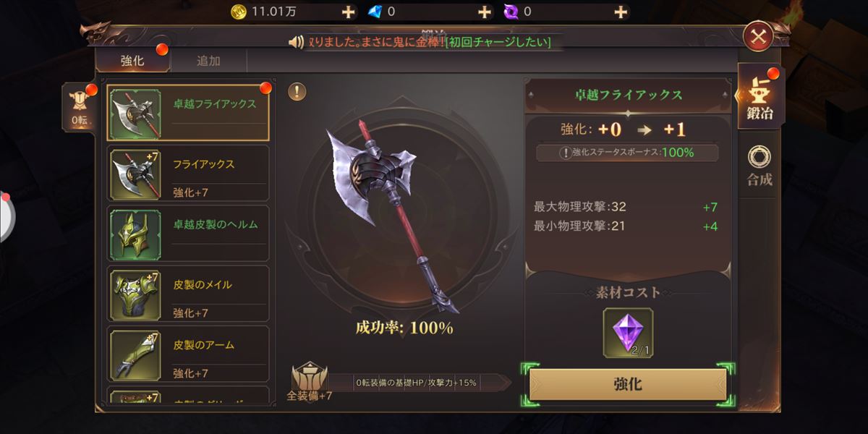The width and height of the screenshot is (868, 434).
Task: Switch to the 追加 tab
Action: coord(208,61)
